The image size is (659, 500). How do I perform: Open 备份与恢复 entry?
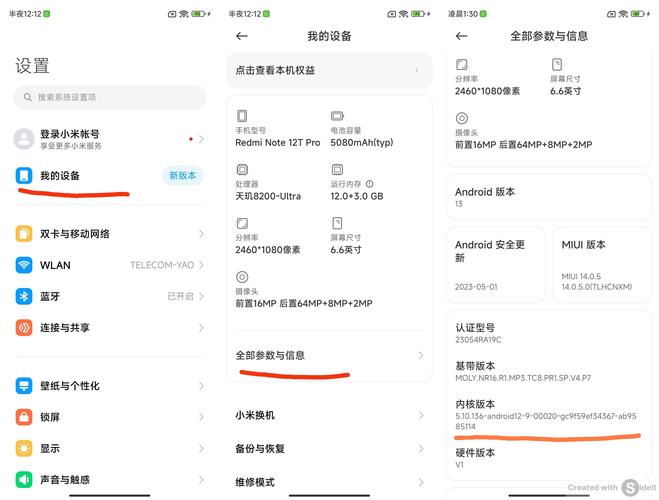pos(330,449)
